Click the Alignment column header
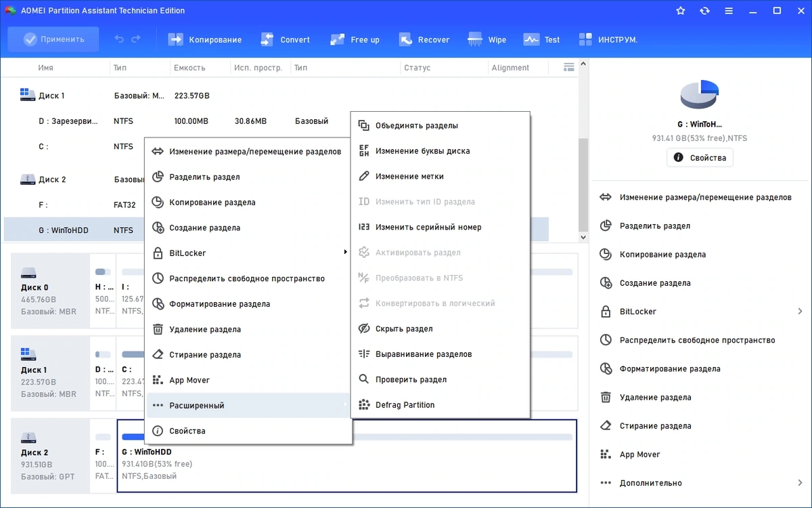This screenshot has height=508, width=812. [510, 68]
